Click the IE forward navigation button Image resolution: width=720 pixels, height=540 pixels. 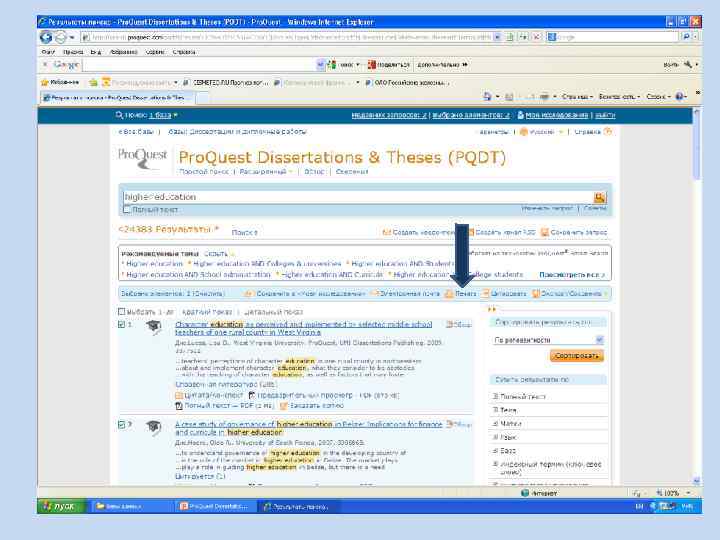pyautogui.click(x=61, y=37)
